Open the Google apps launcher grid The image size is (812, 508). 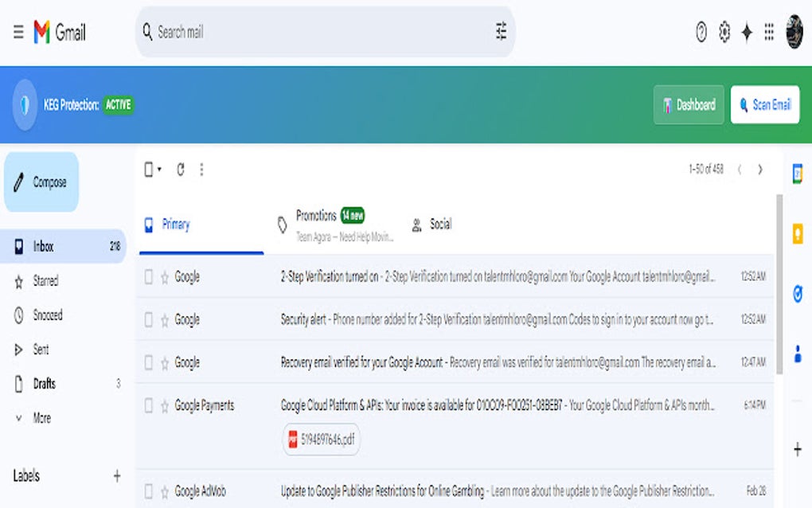pos(769,32)
